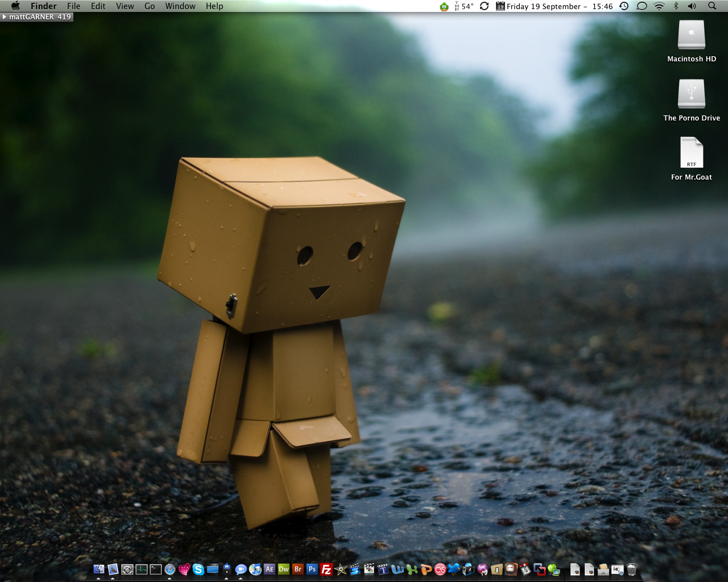Expand the mattGARNER 419 disclosure triangle
Viewport: 728px width, 582px height.
click(x=5, y=17)
